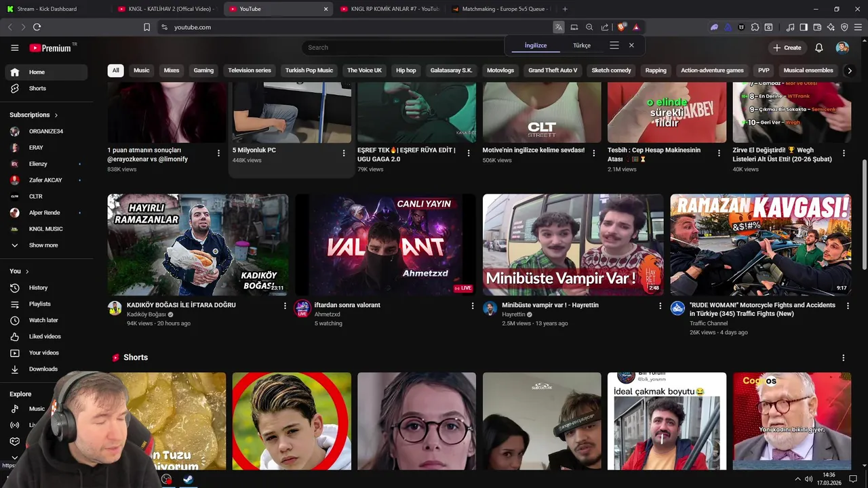The width and height of the screenshot is (868, 488).
Task: Select the Turkish Pop Music chip
Action: [x=309, y=70]
